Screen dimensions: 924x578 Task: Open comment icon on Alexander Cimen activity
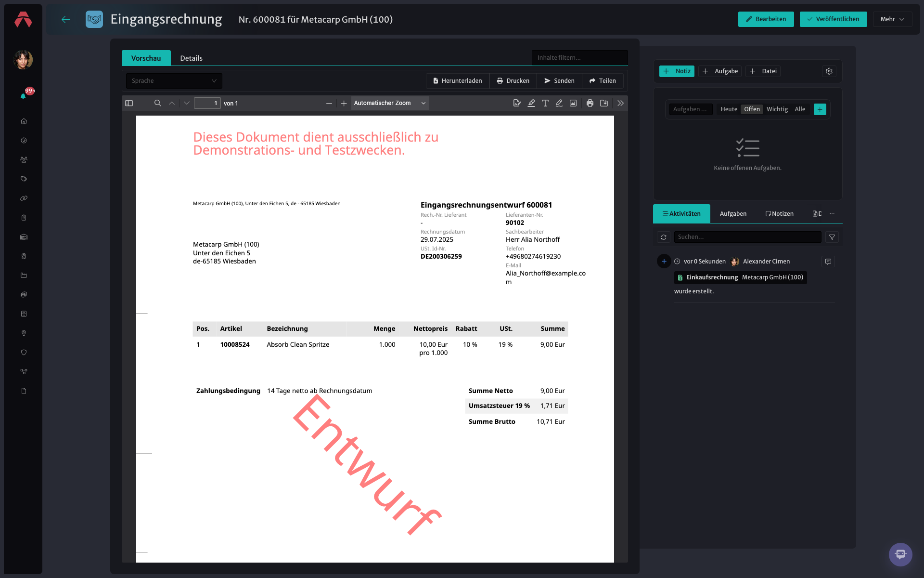828,262
